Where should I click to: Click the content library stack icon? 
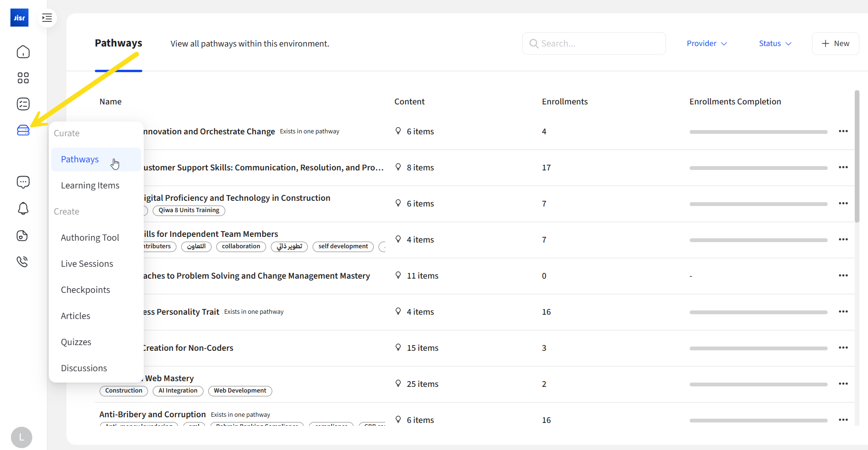(x=23, y=130)
